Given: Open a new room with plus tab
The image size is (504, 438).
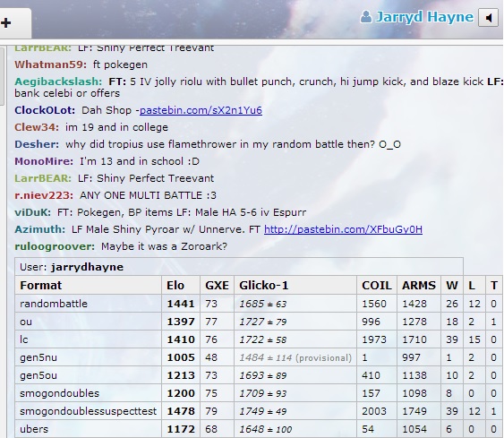Looking at the screenshot, I should (x=5, y=22).
